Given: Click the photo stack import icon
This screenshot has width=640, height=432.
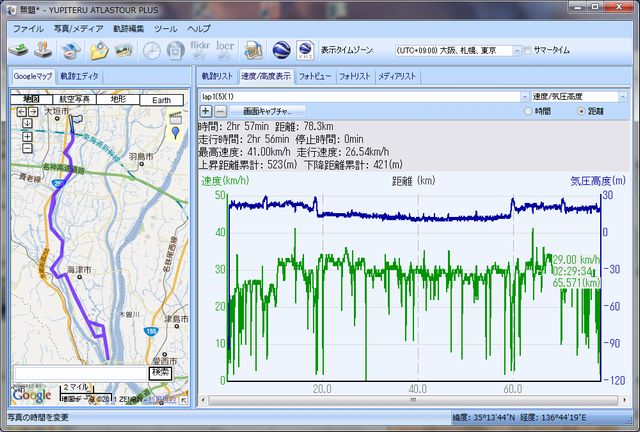Looking at the screenshot, I should tap(124, 51).
